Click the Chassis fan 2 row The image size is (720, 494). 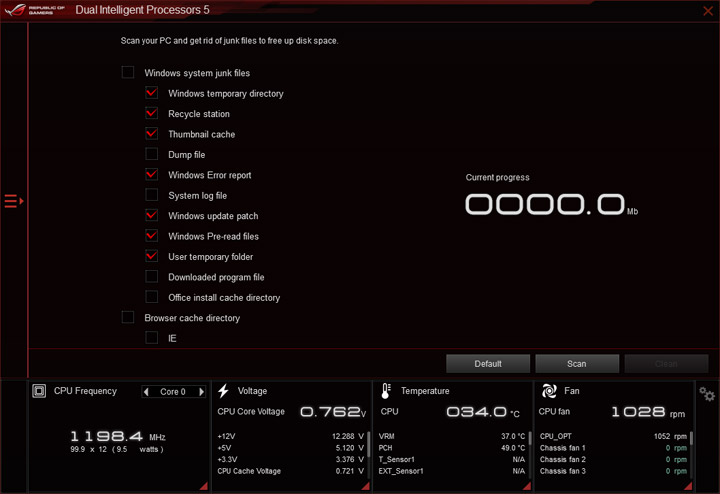(x=613, y=459)
